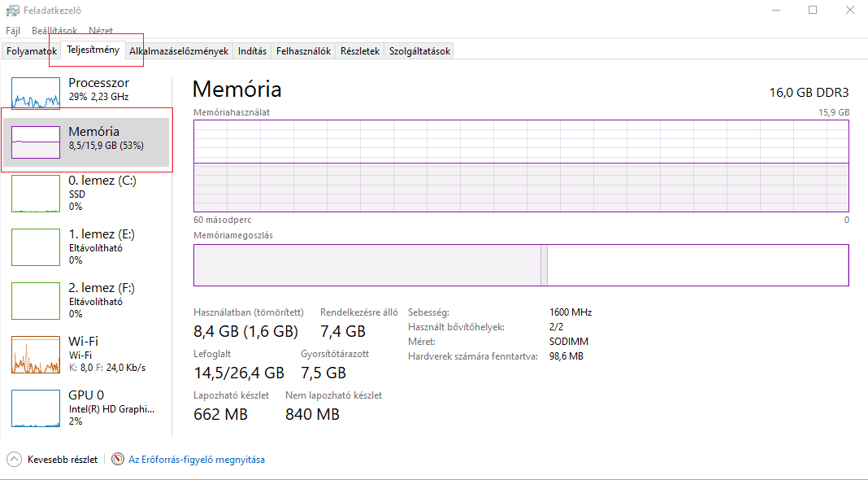Collapse view with Kevesebb részlet arrow
868x480 pixels.
pos(15,460)
